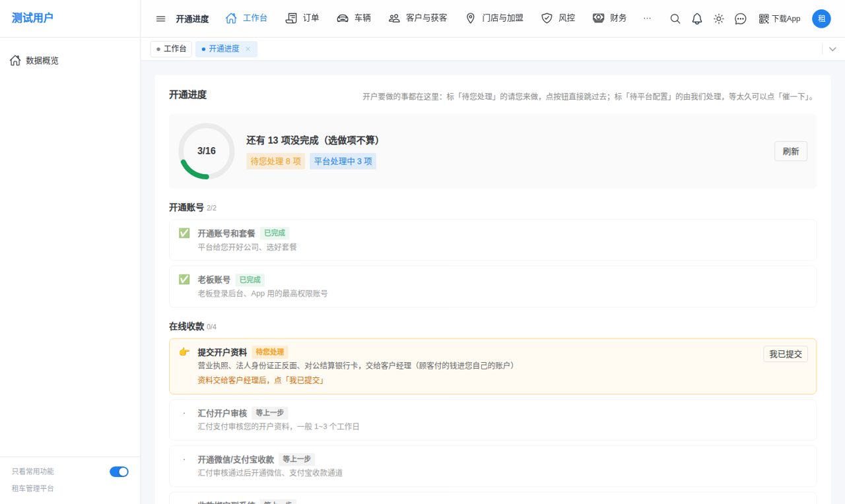Screen dimensions: 845x504
Task: Open the 订单 menu
Action: pyautogui.click(x=302, y=18)
